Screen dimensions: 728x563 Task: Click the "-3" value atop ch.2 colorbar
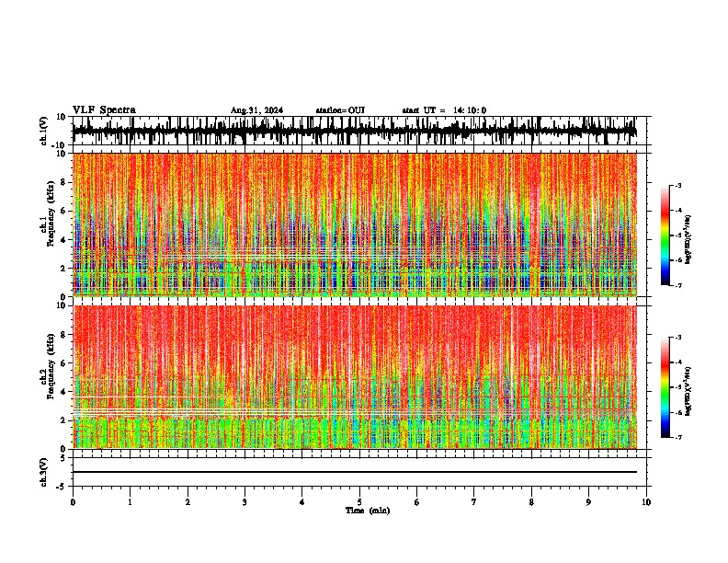pyautogui.click(x=677, y=338)
